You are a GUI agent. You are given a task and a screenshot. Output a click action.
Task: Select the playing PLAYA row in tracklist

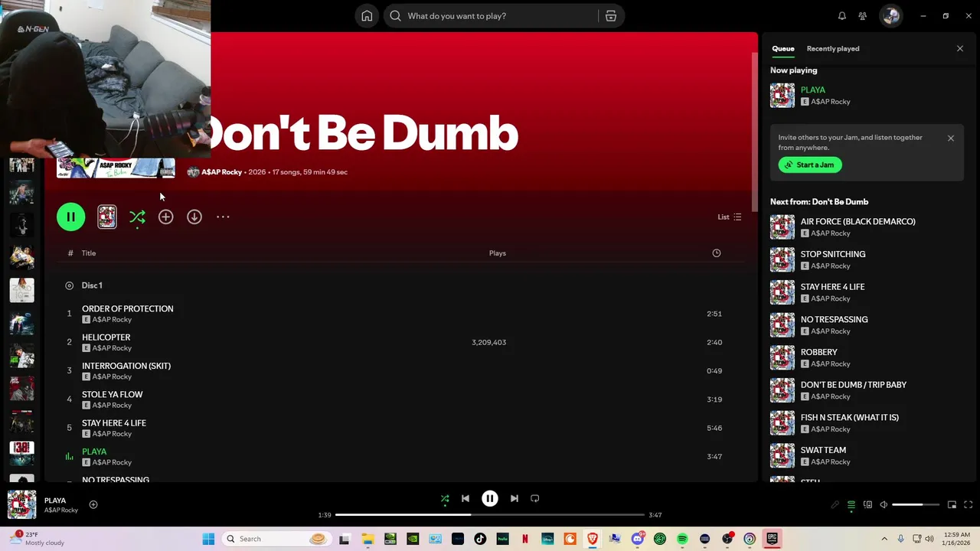tap(401, 457)
